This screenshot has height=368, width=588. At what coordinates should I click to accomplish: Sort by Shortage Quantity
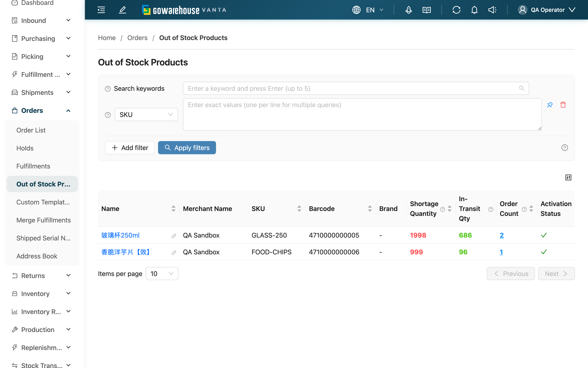tap(450, 209)
